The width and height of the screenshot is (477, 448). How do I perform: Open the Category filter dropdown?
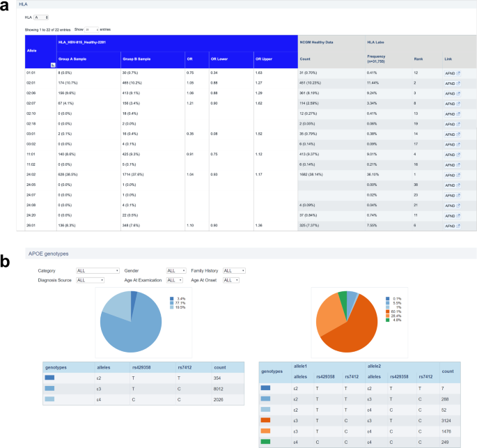[97, 270]
